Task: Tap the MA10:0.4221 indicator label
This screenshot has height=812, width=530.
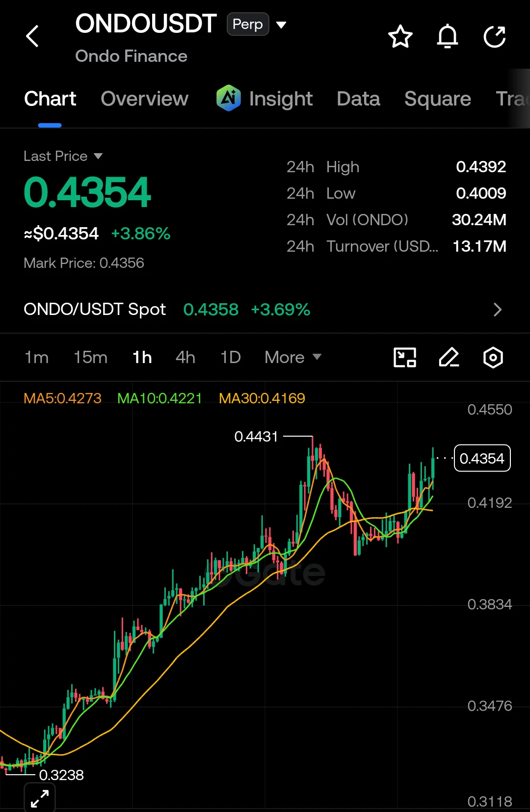Action: click(159, 398)
